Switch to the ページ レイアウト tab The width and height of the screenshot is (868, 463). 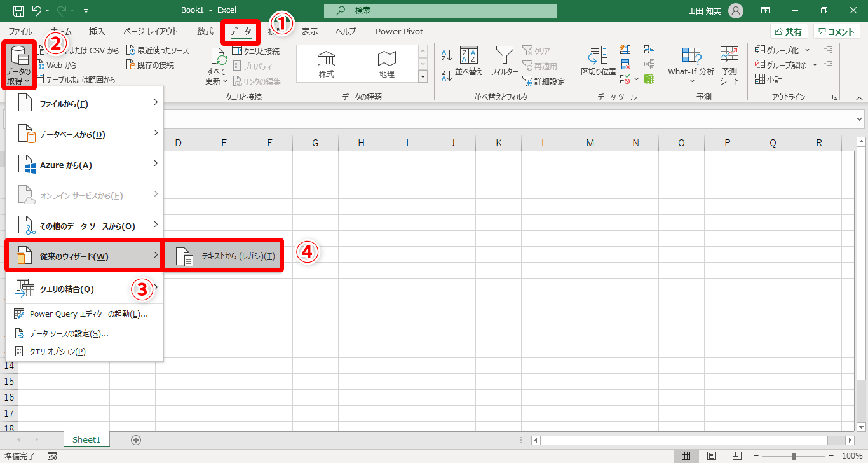[x=151, y=31]
